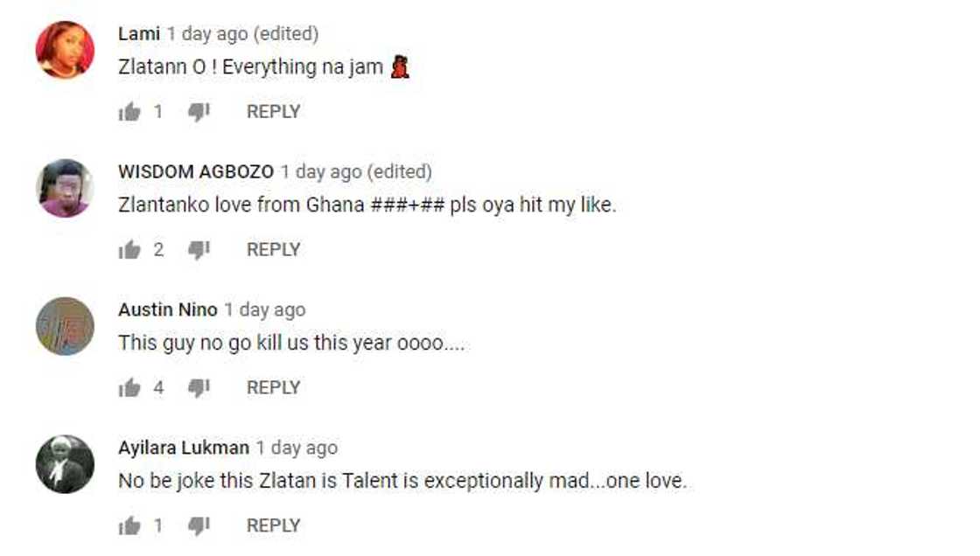Open the Austin Nino username link
This screenshot has width=980, height=556.
pyautogui.click(x=167, y=309)
